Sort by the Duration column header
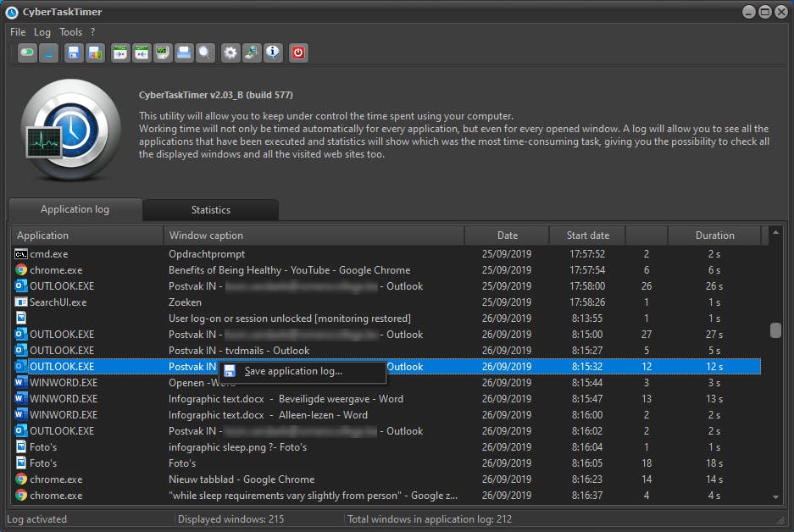This screenshot has height=532, width=794. pyautogui.click(x=714, y=236)
